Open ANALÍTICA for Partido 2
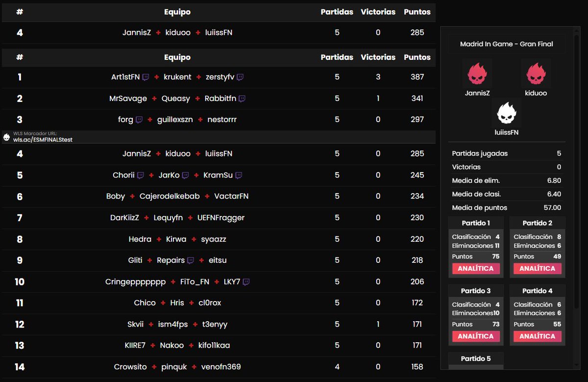The height and width of the screenshot is (382, 588). pos(538,269)
